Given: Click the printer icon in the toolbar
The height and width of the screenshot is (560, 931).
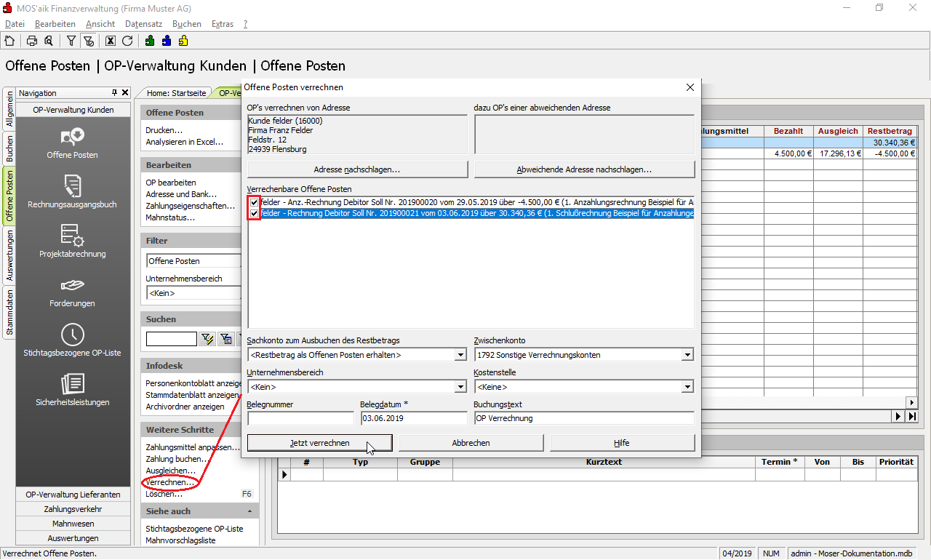Looking at the screenshot, I should click(x=32, y=41).
